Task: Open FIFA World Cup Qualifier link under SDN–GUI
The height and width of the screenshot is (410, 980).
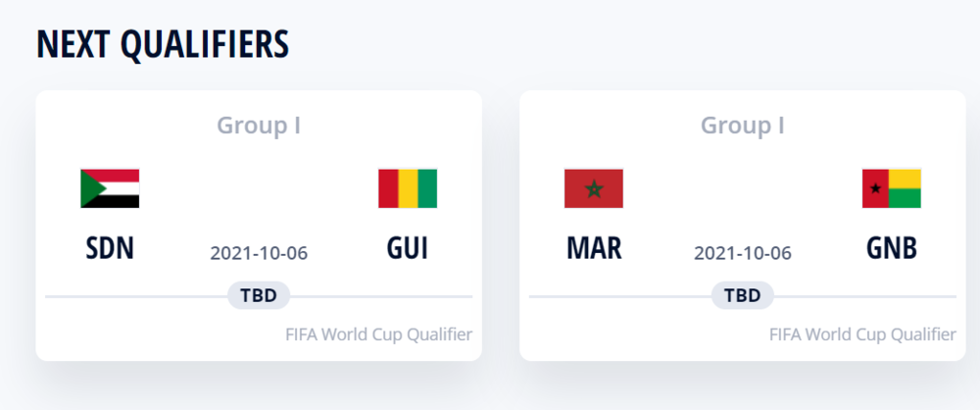Action: tap(378, 334)
